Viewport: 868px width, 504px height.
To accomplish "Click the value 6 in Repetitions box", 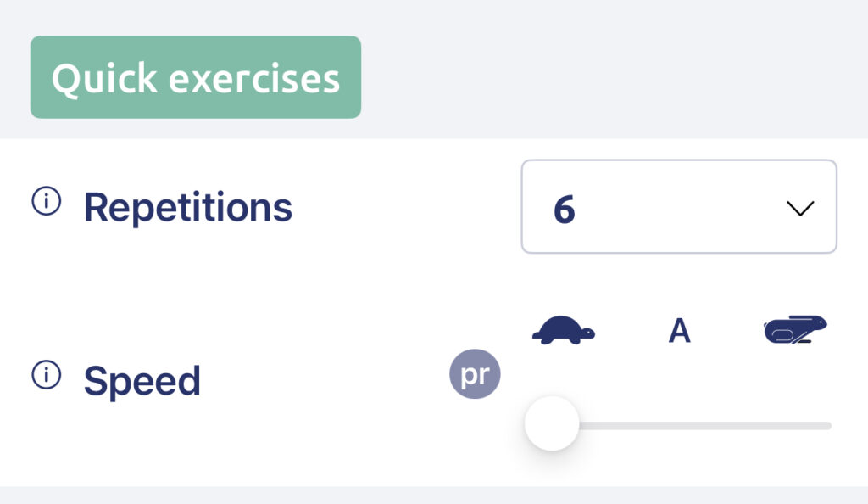I will pyautogui.click(x=565, y=210).
